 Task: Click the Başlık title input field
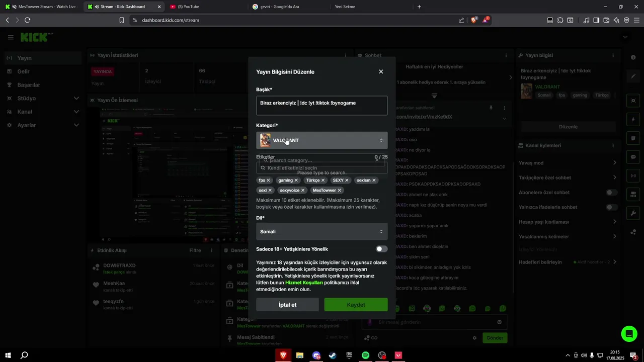tap(321, 106)
